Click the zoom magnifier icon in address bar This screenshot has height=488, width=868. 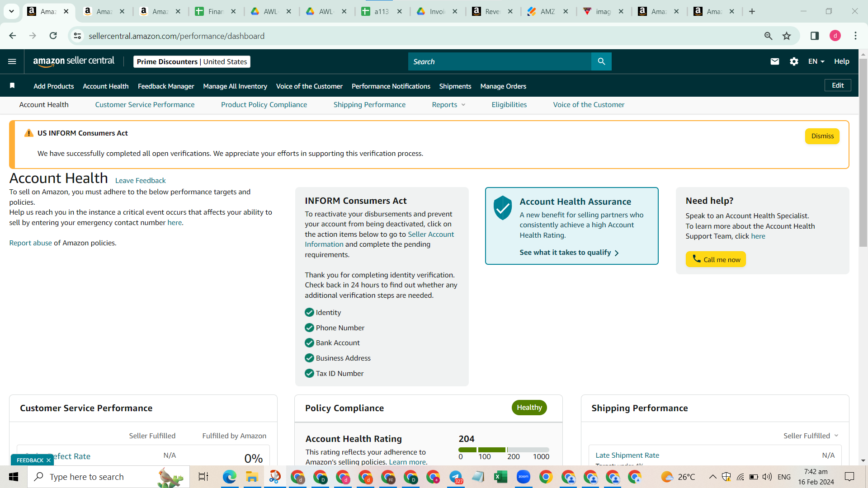(768, 36)
